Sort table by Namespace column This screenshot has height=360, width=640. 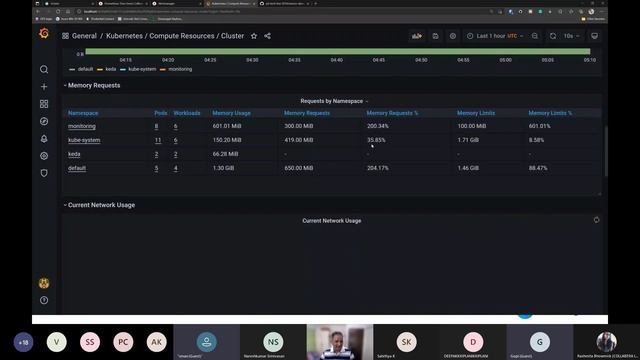tap(83, 113)
